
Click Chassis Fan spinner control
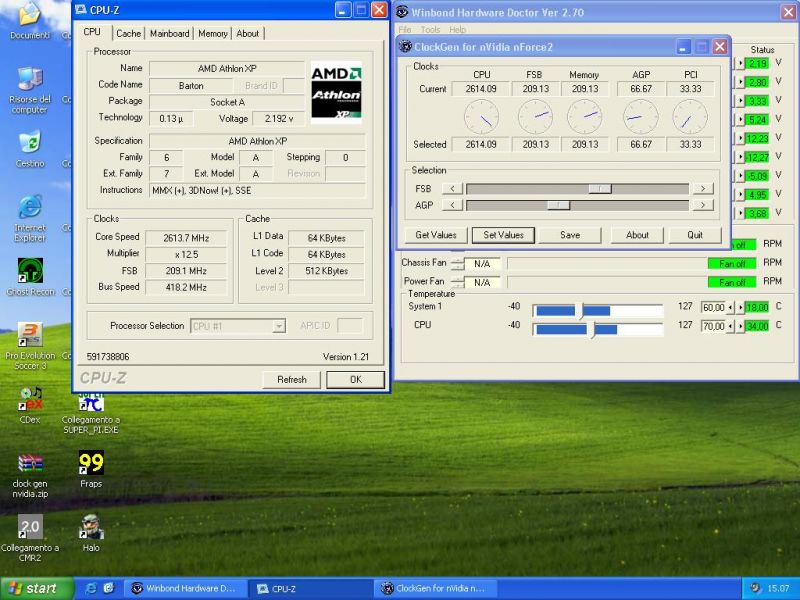[x=457, y=264]
